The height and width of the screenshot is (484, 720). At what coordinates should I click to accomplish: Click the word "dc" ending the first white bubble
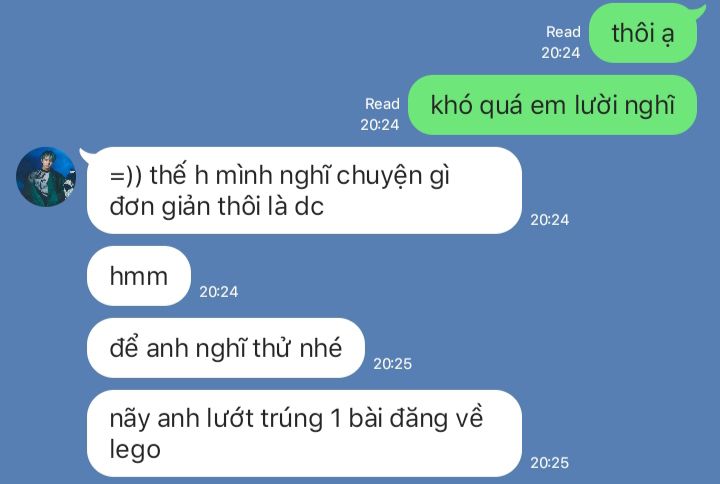click(309, 207)
